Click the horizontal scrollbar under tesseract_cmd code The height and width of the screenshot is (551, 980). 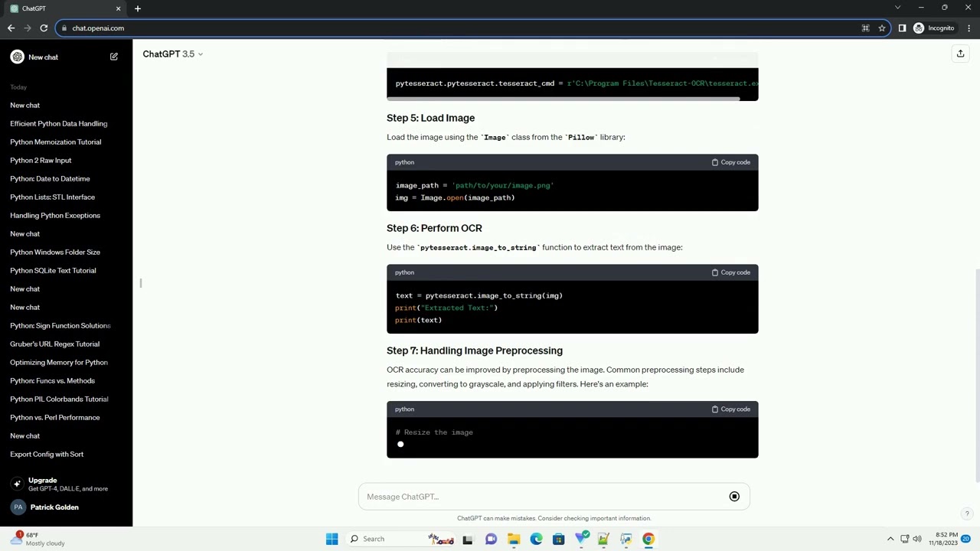point(563,98)
